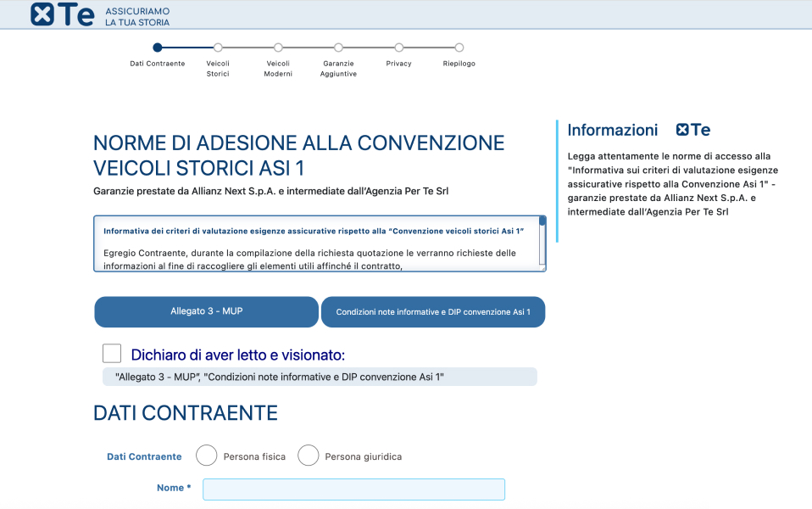
Task: Jump to the Veicoli Moderni step
Action: click(278, 48)
